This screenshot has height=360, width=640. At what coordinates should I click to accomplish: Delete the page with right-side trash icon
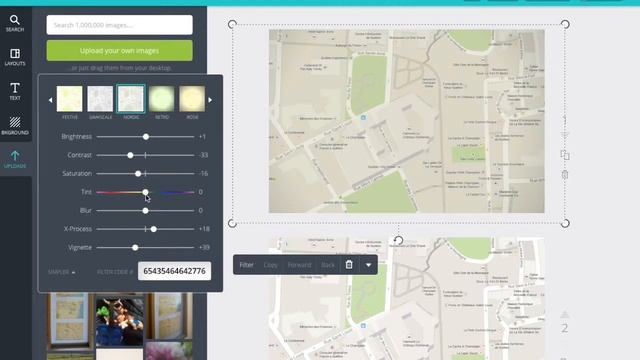565,175
